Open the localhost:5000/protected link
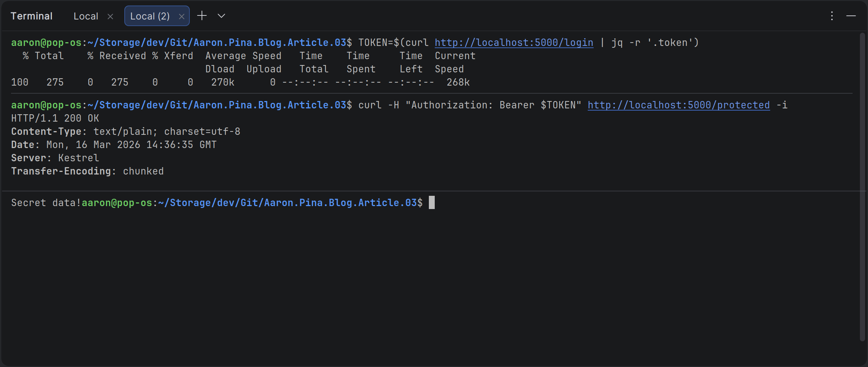The image size is (868, 367). 678,105
